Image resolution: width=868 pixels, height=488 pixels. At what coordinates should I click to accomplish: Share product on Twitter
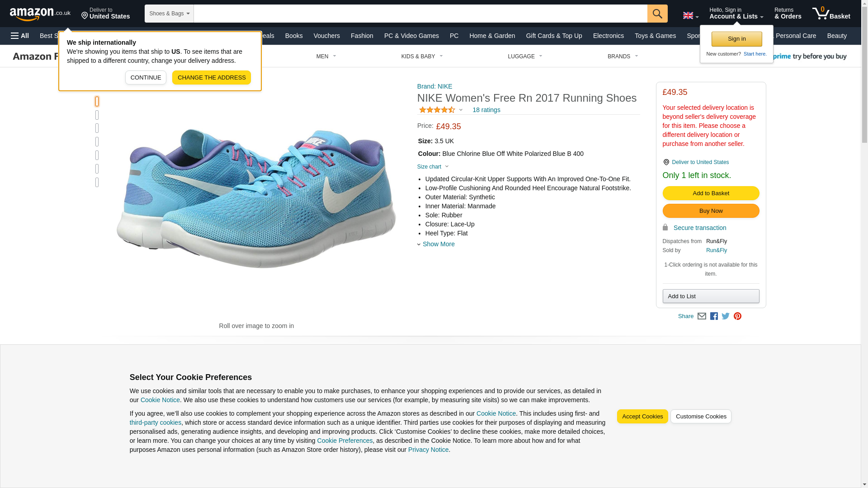(x=726, y=316)
